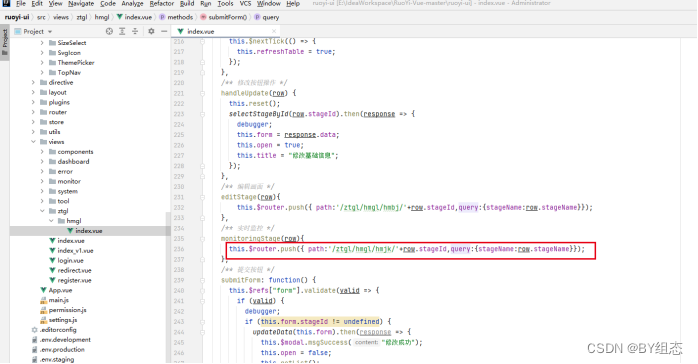Select the utils folder in tree
The width and height of the screenshot is (698, 364).
click(x=50, y=132)
